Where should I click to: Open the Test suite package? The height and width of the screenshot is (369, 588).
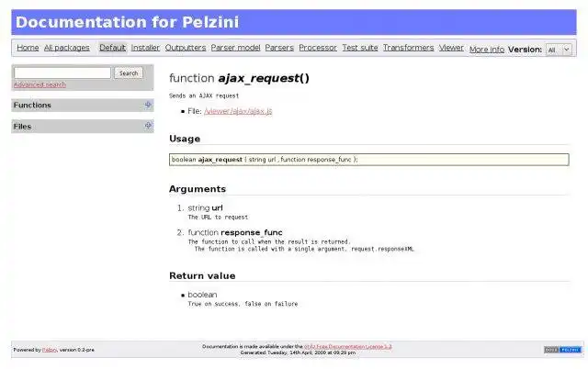[x=360, y=48]
